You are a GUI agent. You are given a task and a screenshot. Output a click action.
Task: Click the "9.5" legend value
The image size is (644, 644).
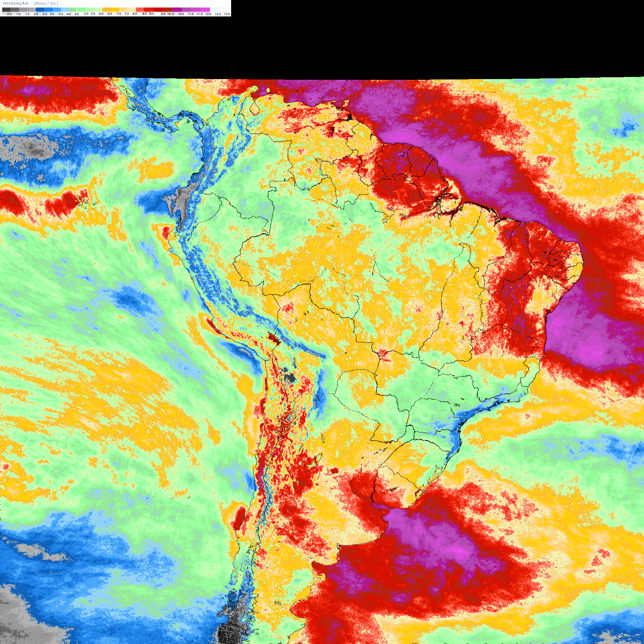163,14
